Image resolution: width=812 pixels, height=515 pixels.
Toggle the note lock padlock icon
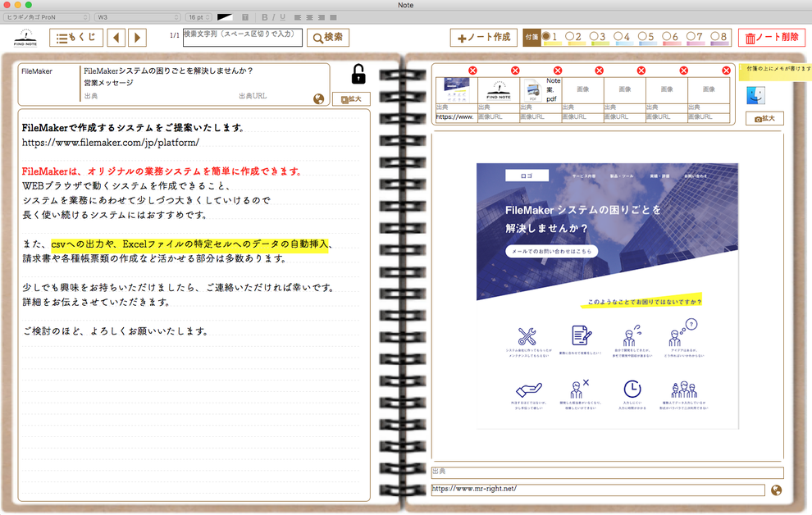pos(358,74)
